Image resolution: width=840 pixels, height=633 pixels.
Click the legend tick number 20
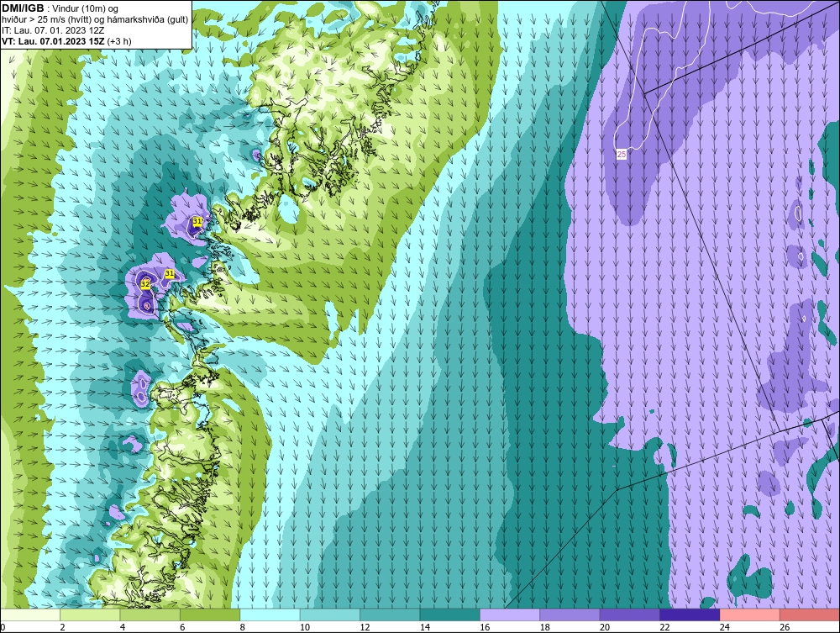click(x=604, y=627)
